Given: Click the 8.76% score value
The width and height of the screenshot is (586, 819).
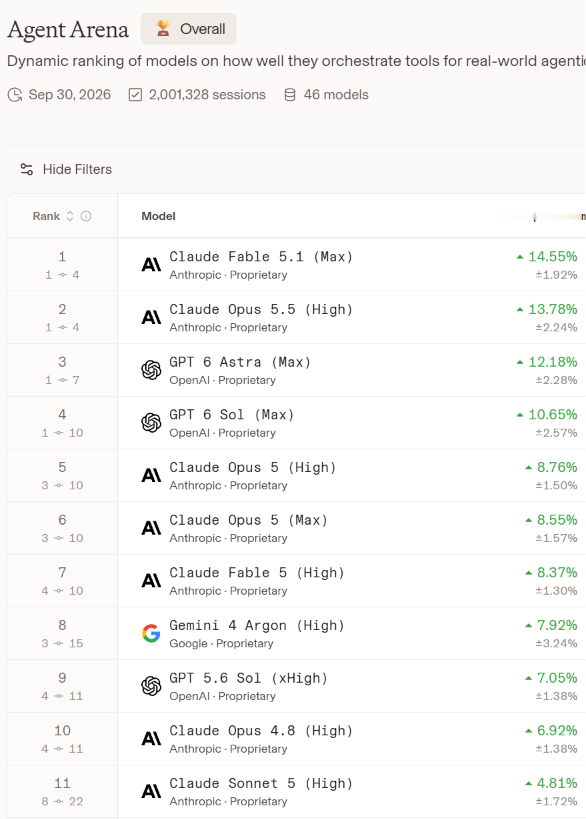Looking at the screenshot, I should [x=557, y=468].
